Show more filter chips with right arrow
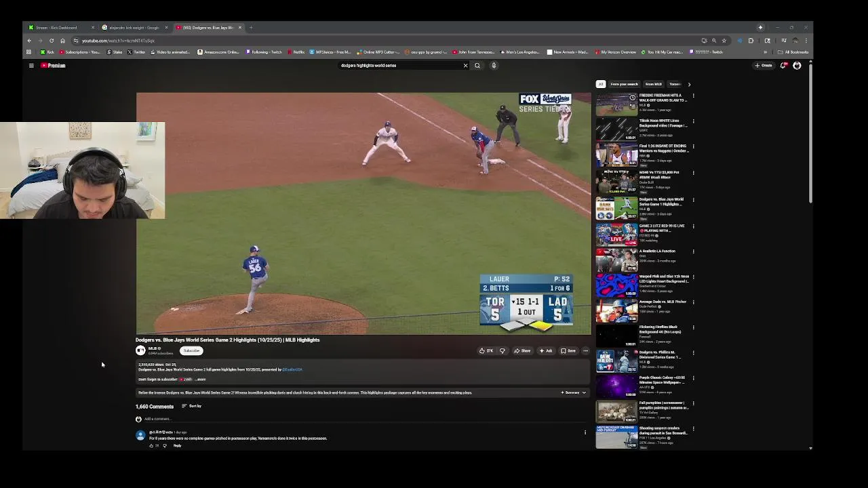The width and height of the screenshot is (868, 488). click(689, 84)
